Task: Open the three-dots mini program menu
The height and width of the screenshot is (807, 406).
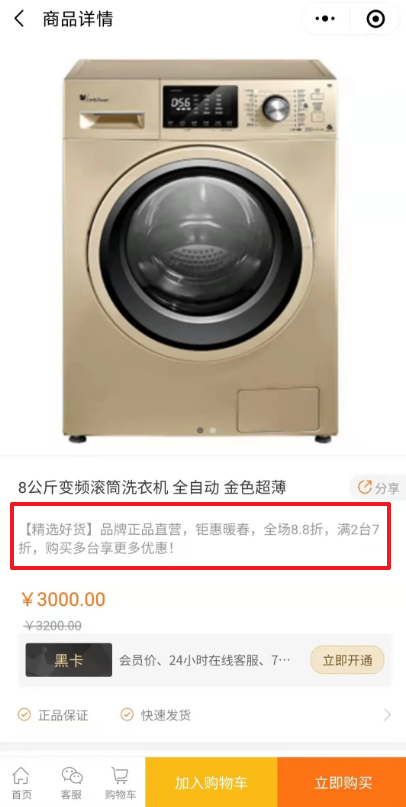Action: coord(325,19)
